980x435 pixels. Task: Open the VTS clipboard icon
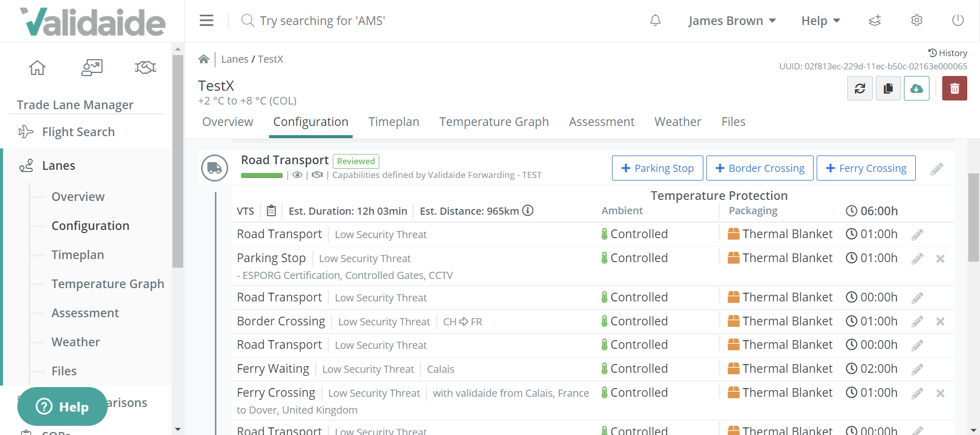271,210
